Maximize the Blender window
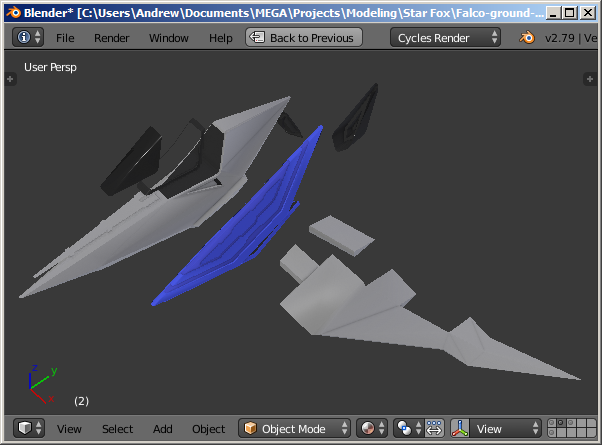This screenshot has height=445, width=602. (570, 13)
